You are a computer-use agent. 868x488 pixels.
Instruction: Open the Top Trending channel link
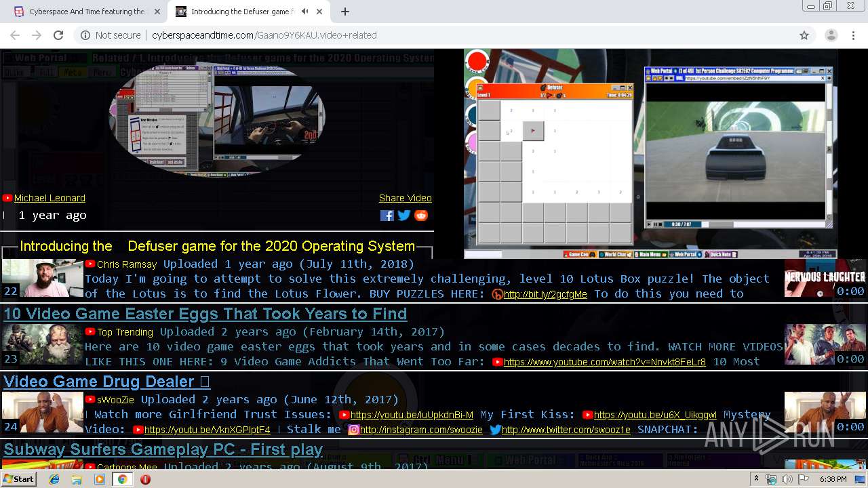(125, 332)
